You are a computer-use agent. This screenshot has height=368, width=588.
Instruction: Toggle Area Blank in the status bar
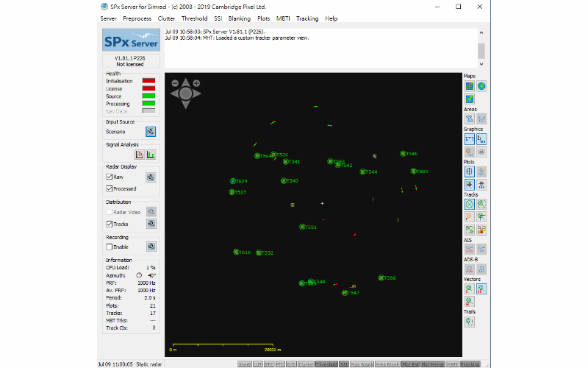(387, 364)
